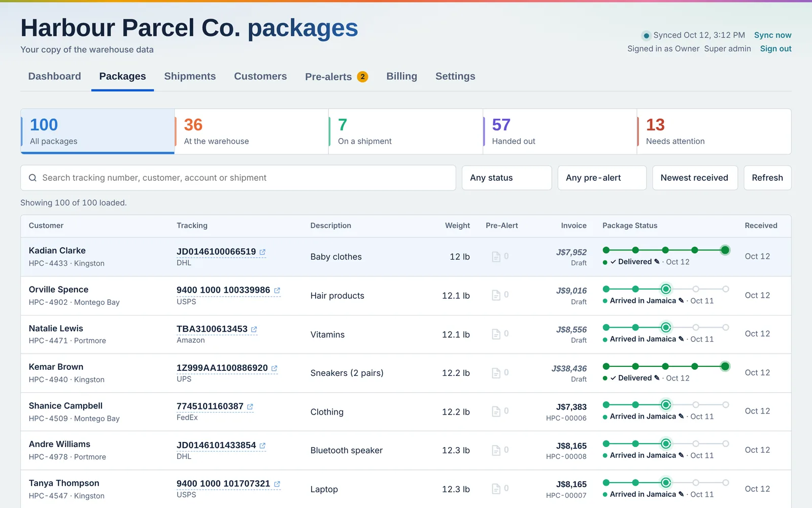Click pre-alert document icon in Orville Spence row
The height and width of the screenshot is (508, 812).
pos(496,296)
